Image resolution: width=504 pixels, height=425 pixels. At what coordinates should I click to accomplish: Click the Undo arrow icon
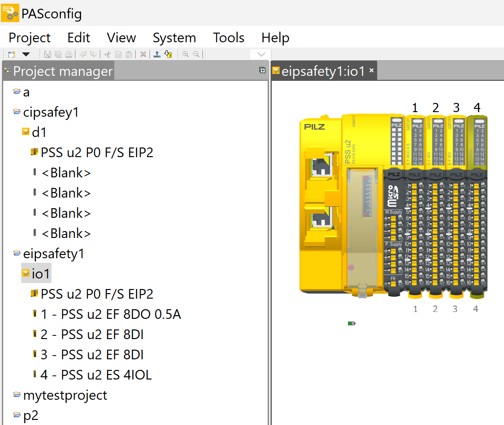point(83,54)
